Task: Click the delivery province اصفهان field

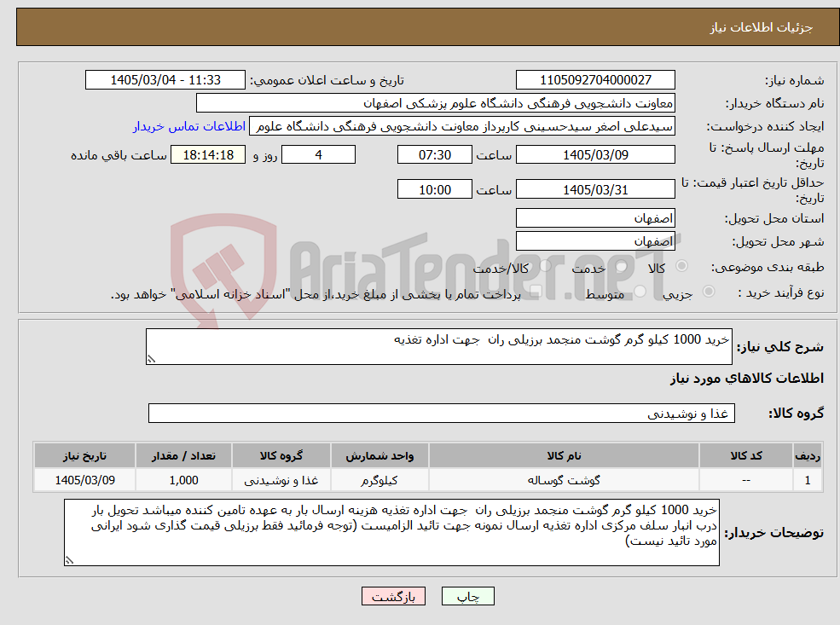Action: pos(595,218)
